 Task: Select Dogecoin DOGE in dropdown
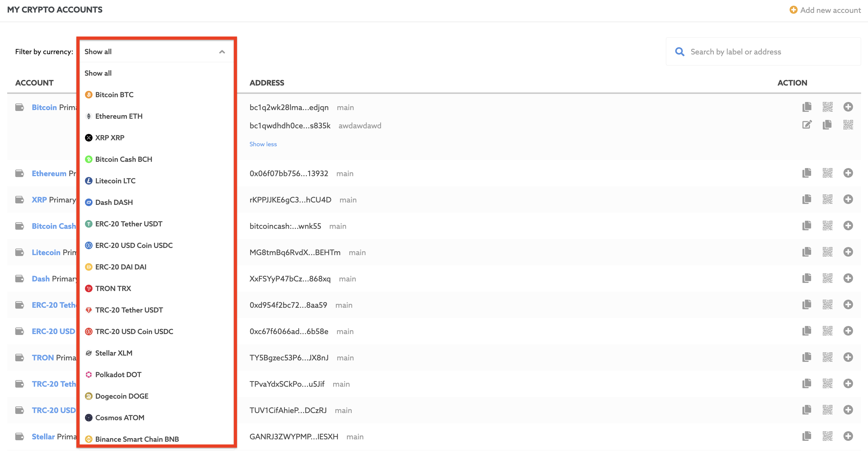coord(156,396)
